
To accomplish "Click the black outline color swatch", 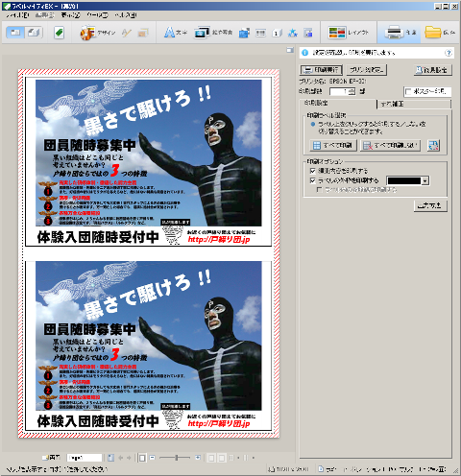I will (x=404, y=180).
